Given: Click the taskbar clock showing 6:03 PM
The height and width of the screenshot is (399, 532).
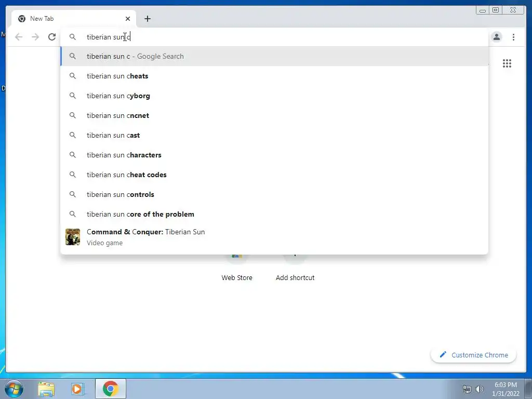Looking at the screenshot, I should click(506, 389).
